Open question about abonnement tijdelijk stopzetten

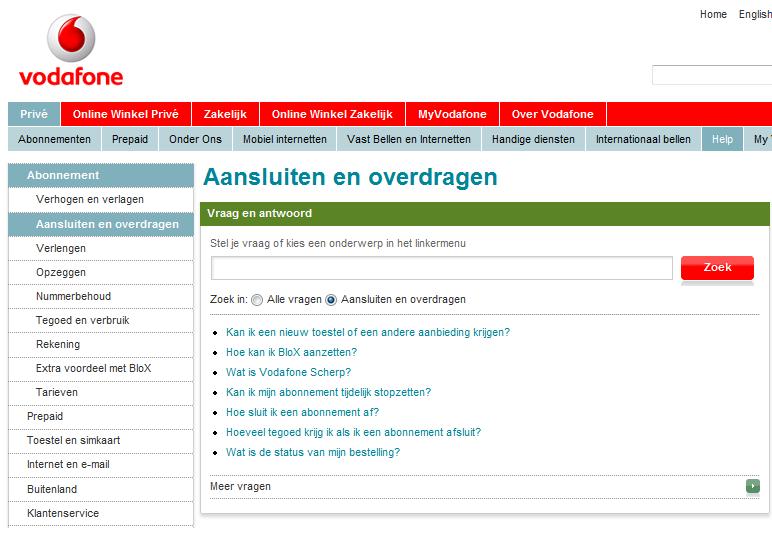click(328, 393)
